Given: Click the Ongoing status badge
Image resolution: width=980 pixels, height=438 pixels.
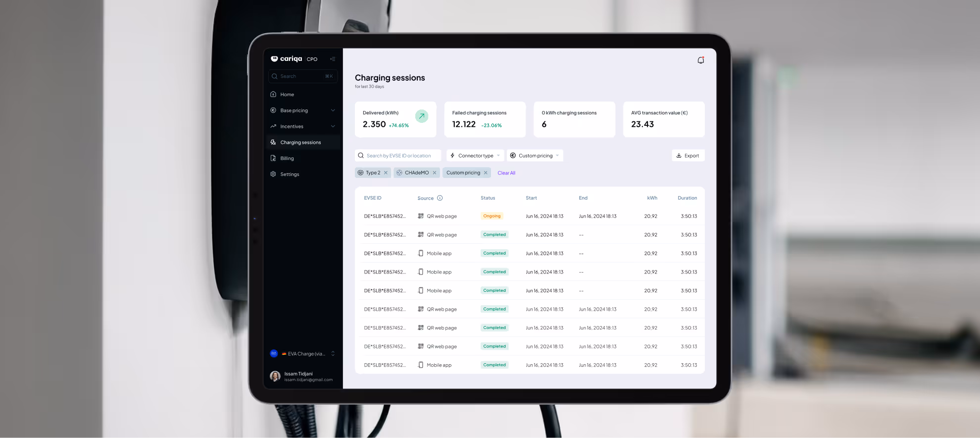Looking at the screenshot, I should click(492, 216).
